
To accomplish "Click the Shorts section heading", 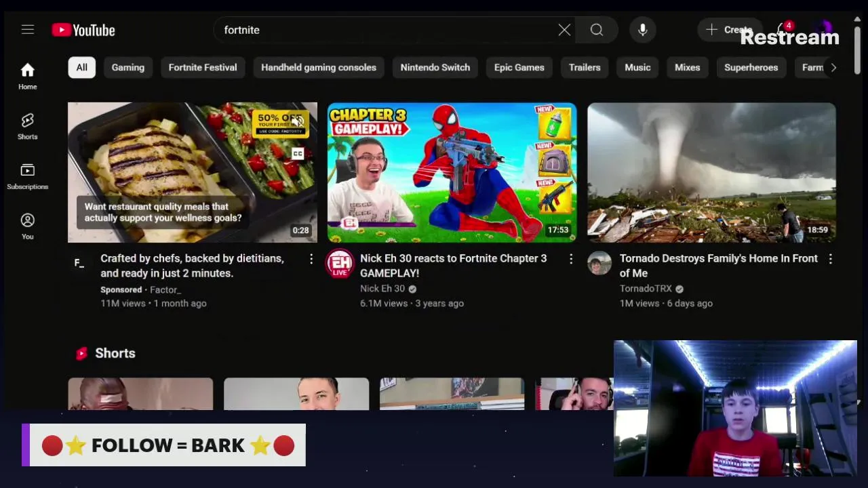I will click(115, 353).
